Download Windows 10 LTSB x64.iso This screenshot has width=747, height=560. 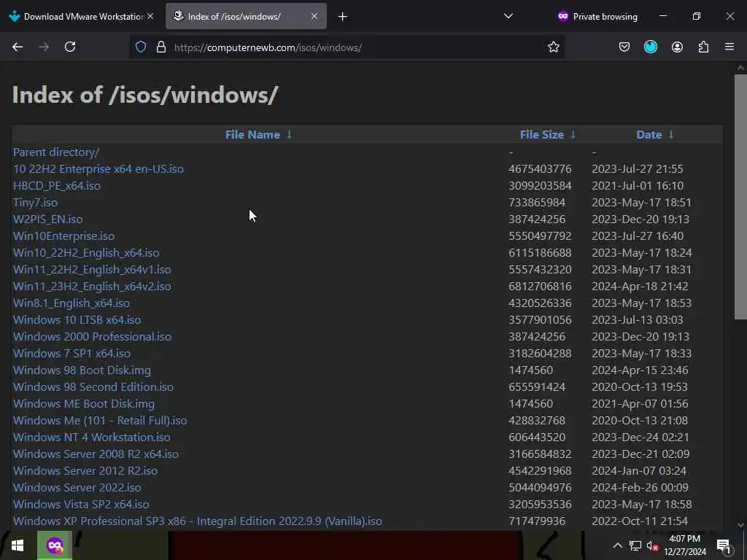point(77,319)
